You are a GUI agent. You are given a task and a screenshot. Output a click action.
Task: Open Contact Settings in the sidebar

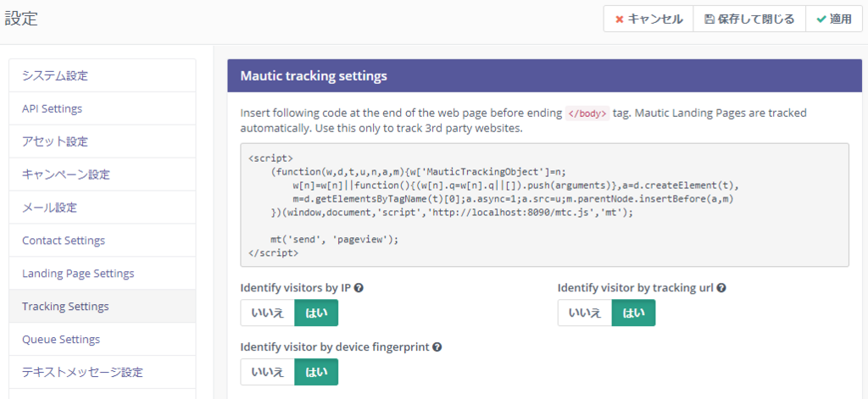click(x=103, y=241)
